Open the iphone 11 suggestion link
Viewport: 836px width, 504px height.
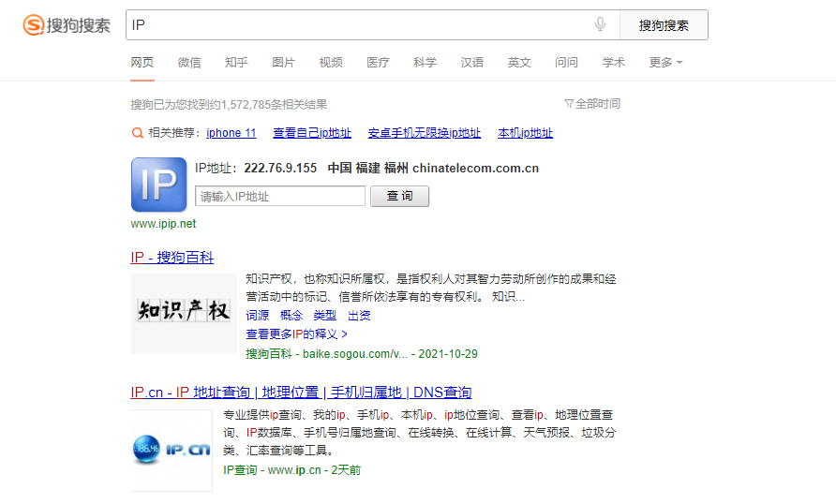click(x=231, y=133)
